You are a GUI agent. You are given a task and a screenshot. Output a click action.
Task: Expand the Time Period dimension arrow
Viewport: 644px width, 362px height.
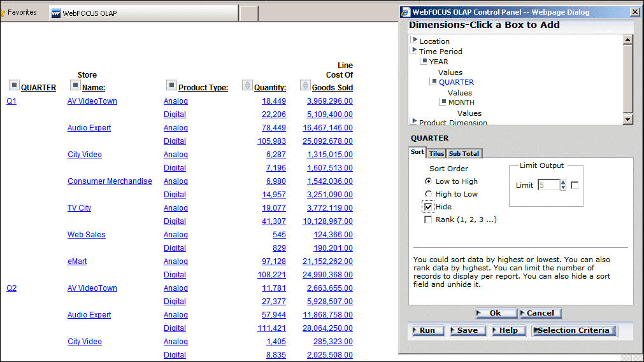tap(415, 50)
